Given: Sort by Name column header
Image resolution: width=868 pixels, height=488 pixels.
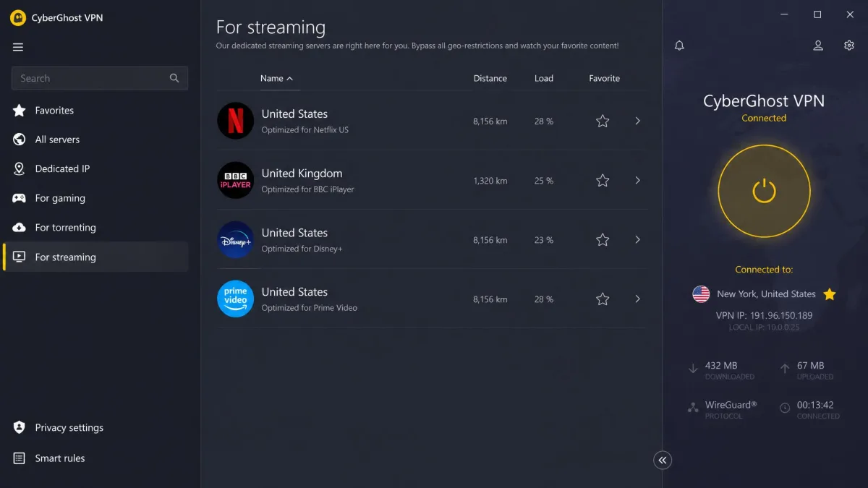Looking at the screenshot, I should click(276, 78).
